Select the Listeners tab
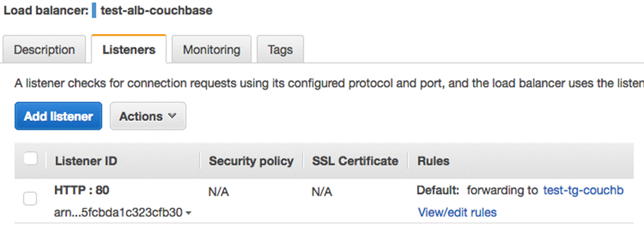This screenshot has width=644, height=232. click(x=129, y=50)
